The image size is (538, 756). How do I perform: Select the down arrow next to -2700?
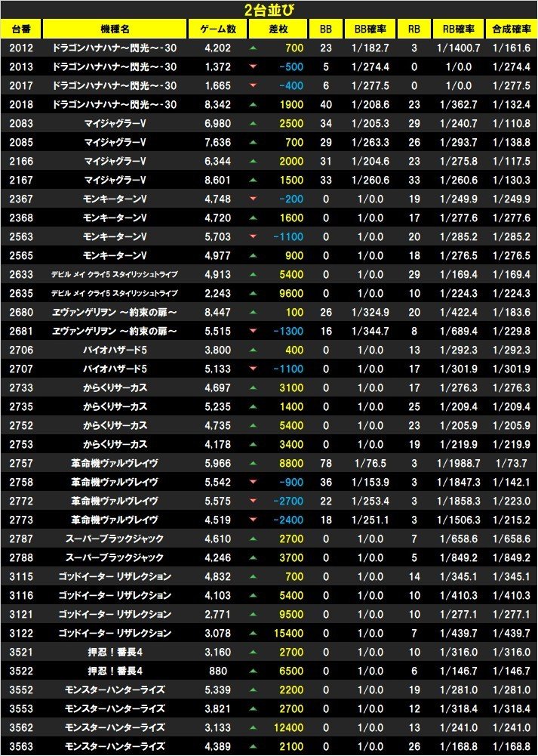point(254,501)
